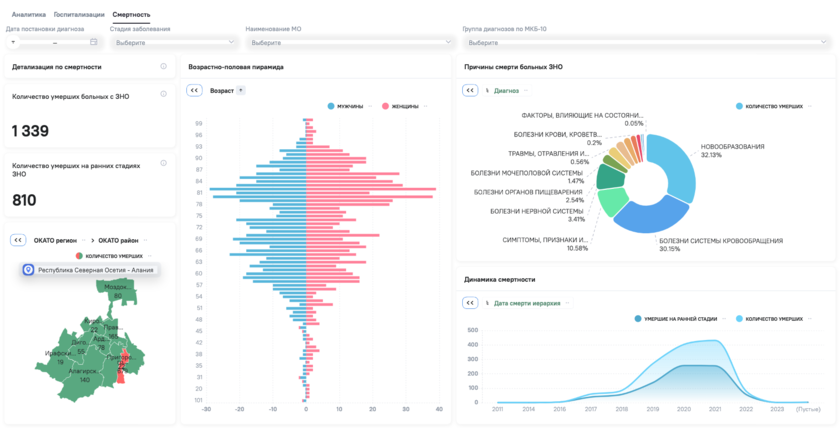
Task: Open the Стадия заболевания dropdown
Action: (x=173, y=43)
